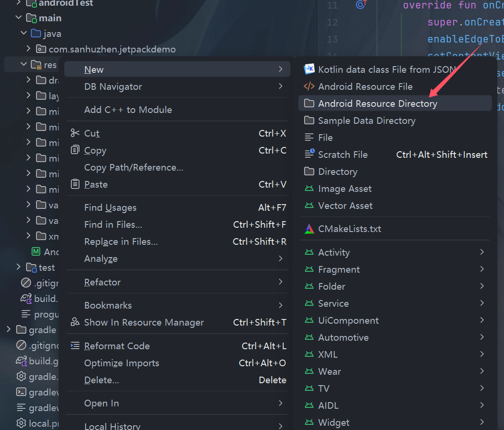Select Android Resource Directory

click(x=377, y=103)
